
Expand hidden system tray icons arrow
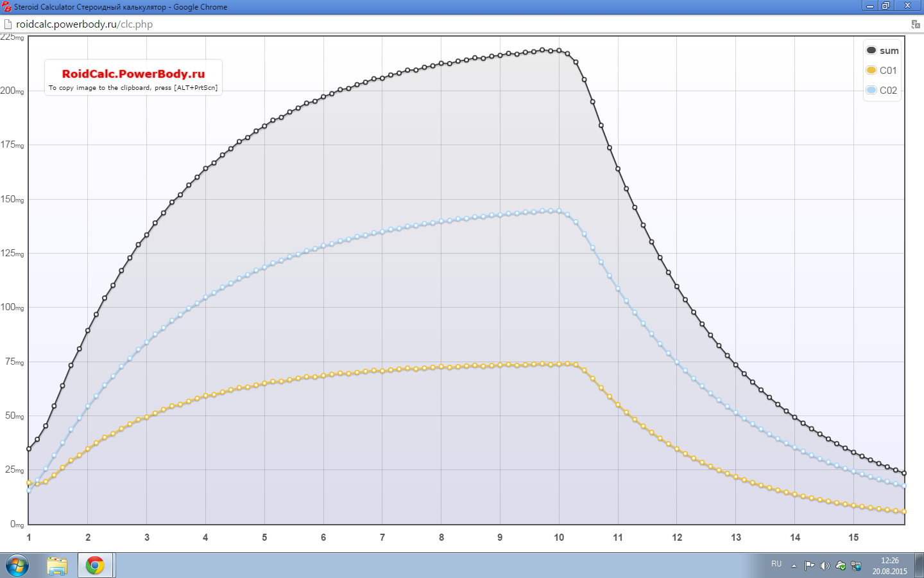pyautogui.click(x=794, y=566)
